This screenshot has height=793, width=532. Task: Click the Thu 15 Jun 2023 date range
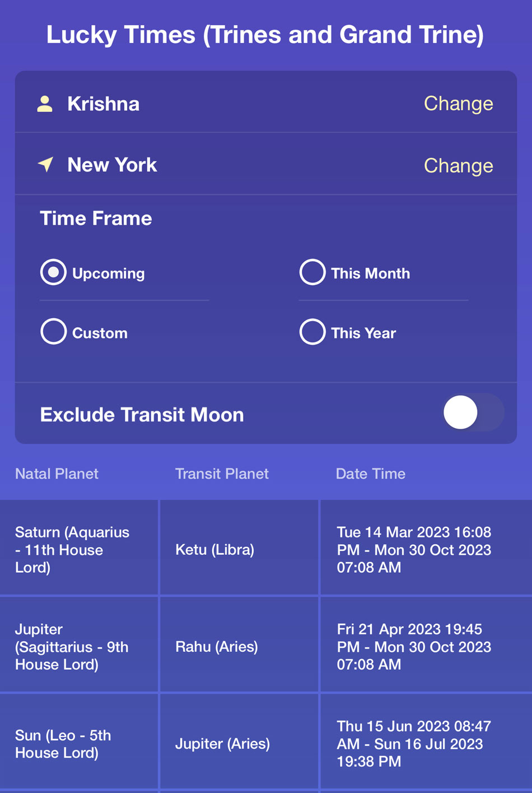(x=414, y=744)
